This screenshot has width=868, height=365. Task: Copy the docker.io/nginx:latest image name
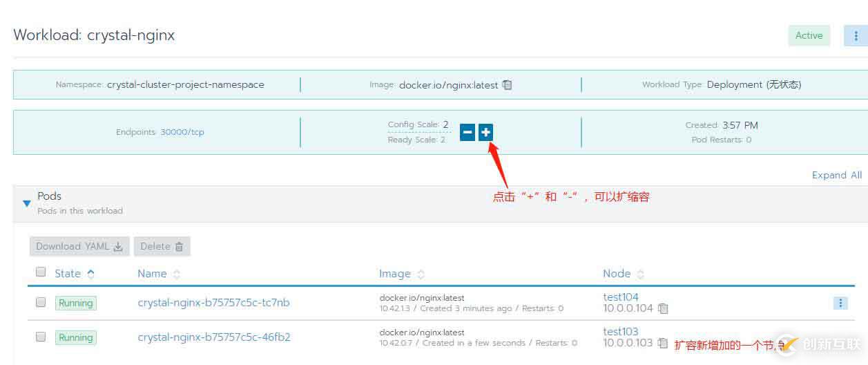pos(507,85)
